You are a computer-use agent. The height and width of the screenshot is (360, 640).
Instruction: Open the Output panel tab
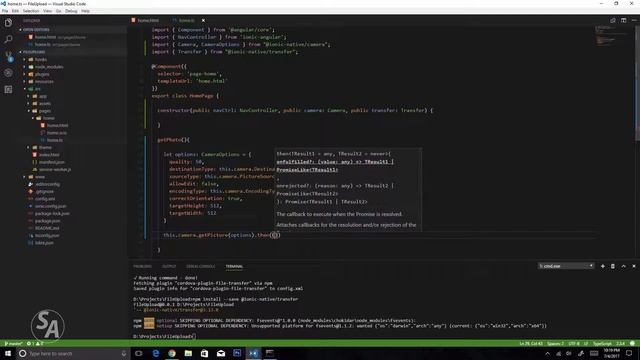tap(169, 266)
